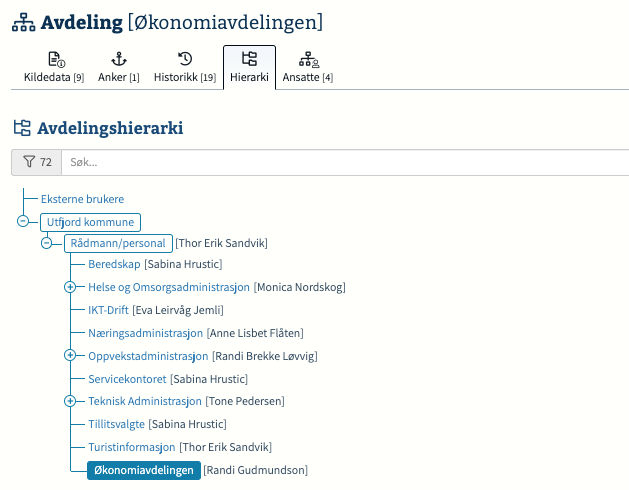The width and height of the screenshot is (629, 490).
Task: Collapse the Utfjord kommune node
Action: click(23, 221)
